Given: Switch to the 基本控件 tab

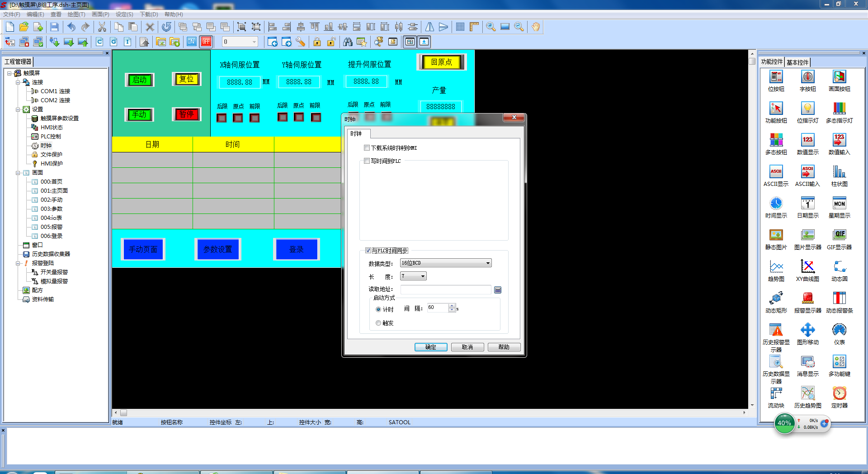Looking at the screenshot, I should pyautogui.click(x=797, y=62).
